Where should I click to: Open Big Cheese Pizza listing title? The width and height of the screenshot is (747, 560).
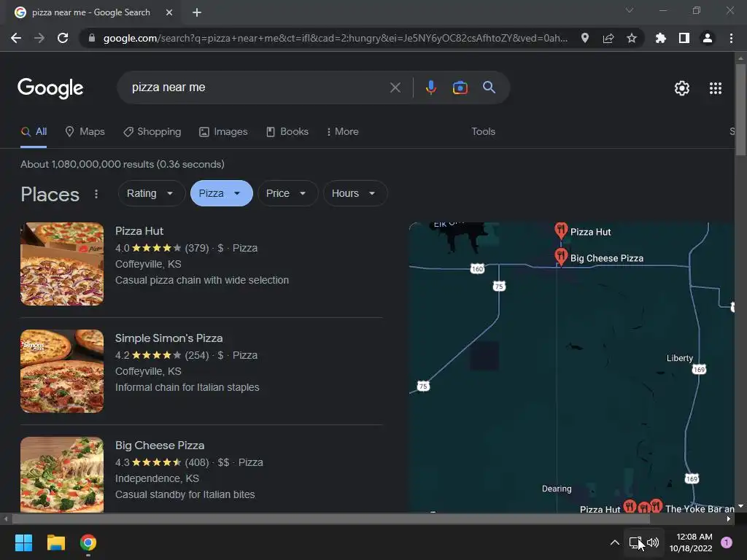[160, 446]
